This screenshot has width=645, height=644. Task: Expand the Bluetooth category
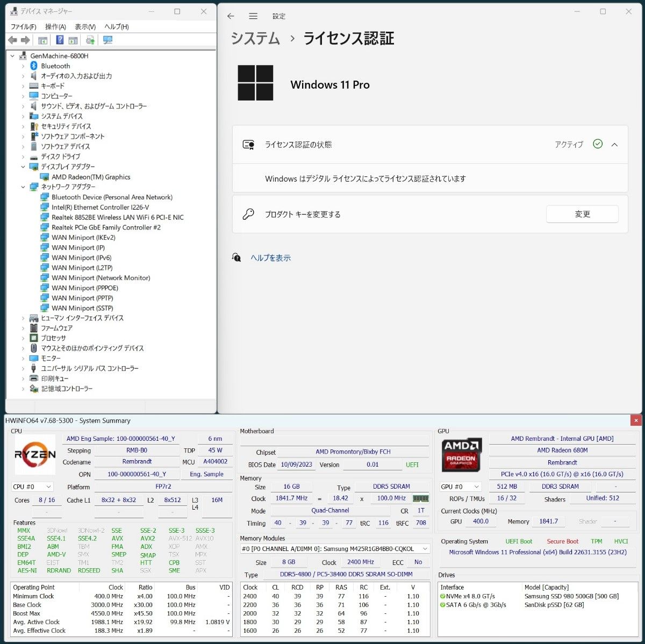23,66
